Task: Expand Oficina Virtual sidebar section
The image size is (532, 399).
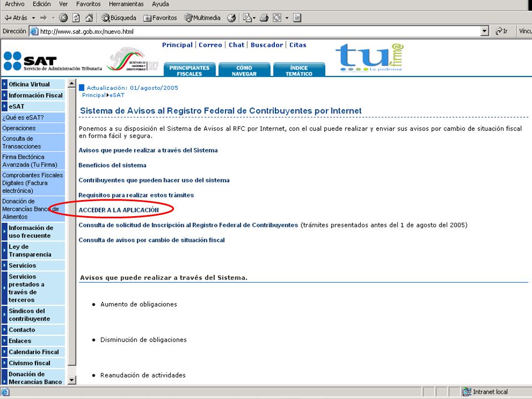Action: tap(33, 84)
